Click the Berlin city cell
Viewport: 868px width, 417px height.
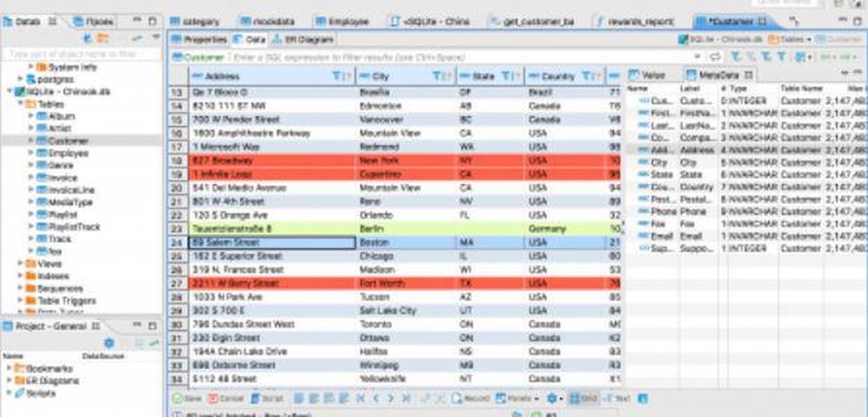click(405, 228)
